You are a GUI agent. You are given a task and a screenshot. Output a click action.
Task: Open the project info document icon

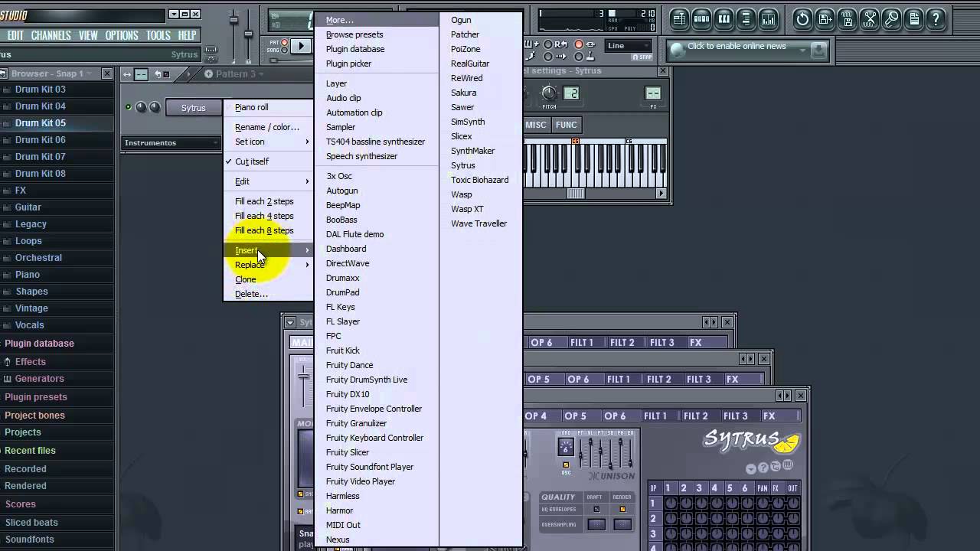coord(913,19)
